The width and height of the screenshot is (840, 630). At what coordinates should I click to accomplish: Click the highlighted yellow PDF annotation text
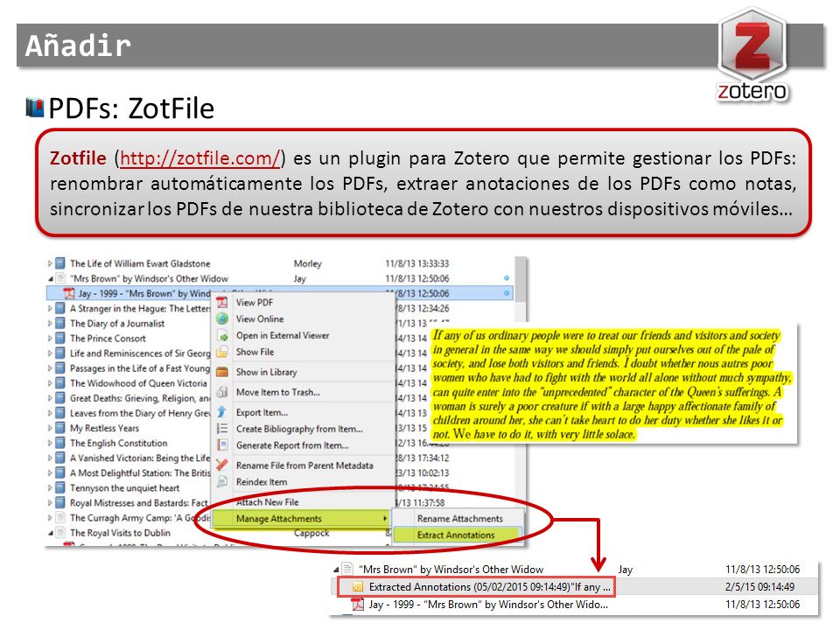[612, 385]
